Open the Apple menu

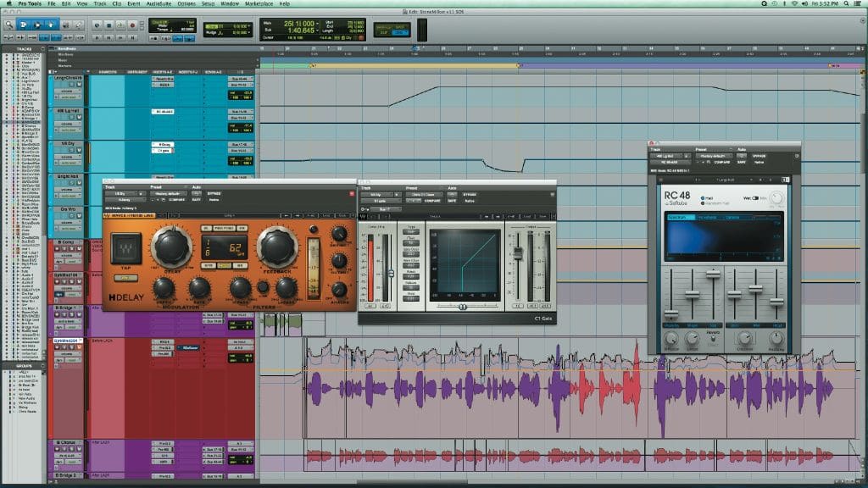9,3
